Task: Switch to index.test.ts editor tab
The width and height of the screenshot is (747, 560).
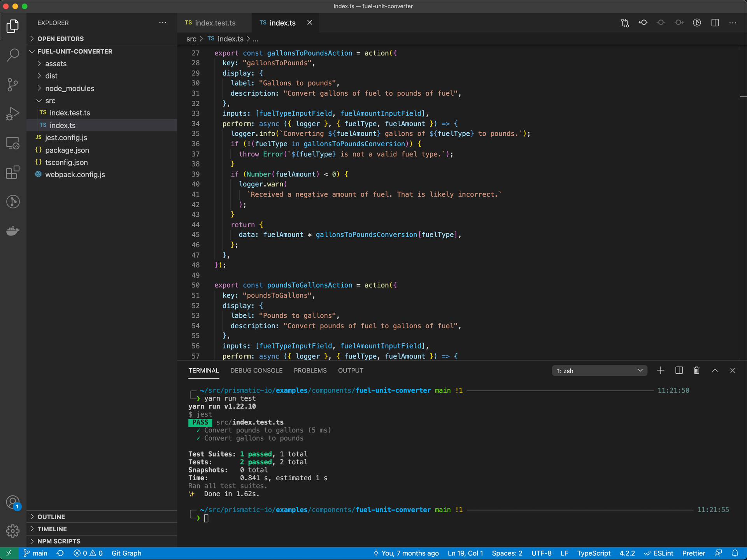Action: pyautogui.click(x=215, y=23)
